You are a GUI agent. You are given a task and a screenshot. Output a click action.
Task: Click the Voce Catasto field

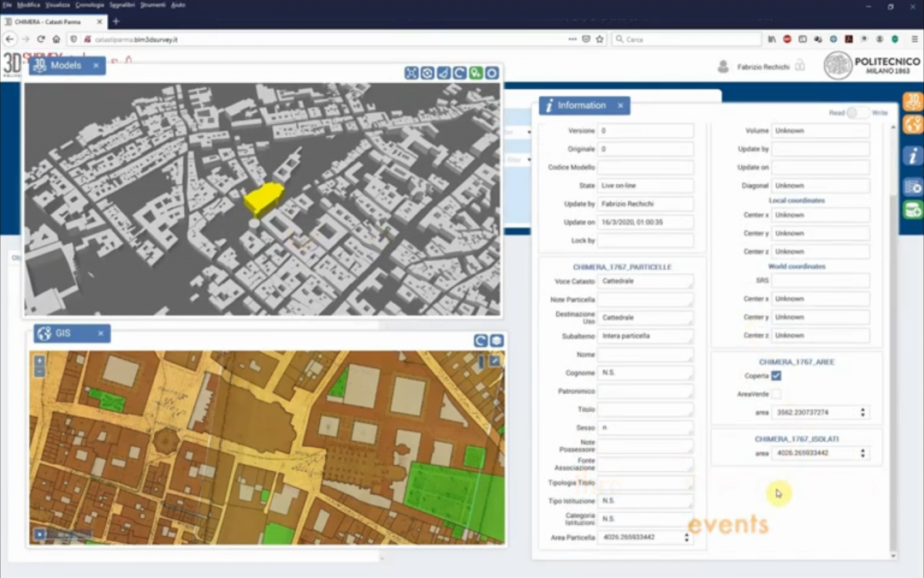(x=645, y=282)
